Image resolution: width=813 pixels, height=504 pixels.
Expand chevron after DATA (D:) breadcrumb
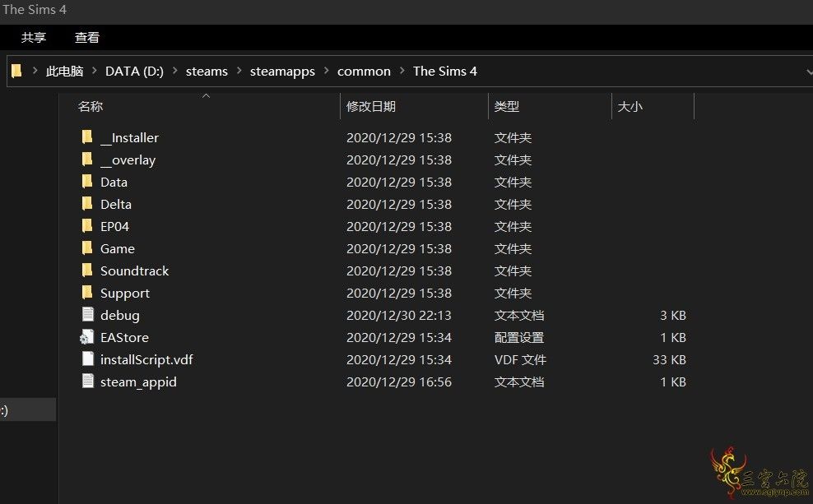(174, 71)
